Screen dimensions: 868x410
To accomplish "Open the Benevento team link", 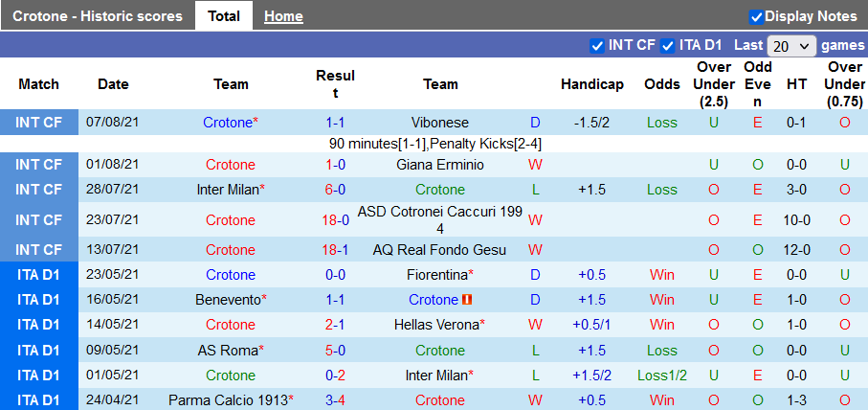I will [x=228, y=300].
